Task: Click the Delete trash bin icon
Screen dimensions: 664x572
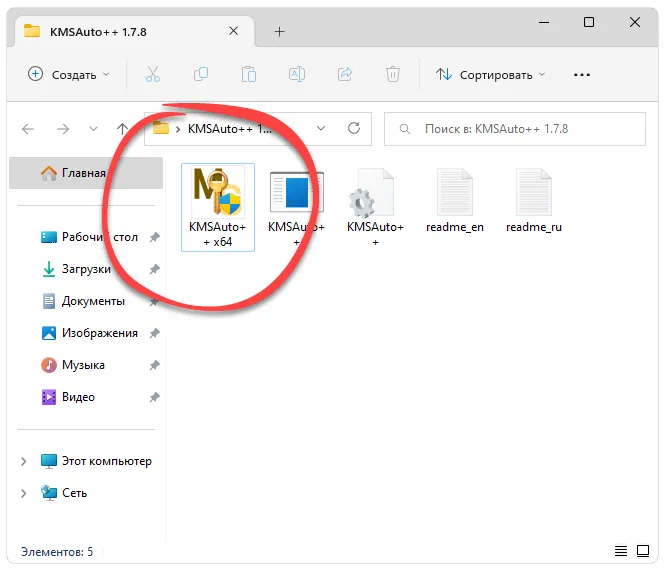Action: click(393, 75)
